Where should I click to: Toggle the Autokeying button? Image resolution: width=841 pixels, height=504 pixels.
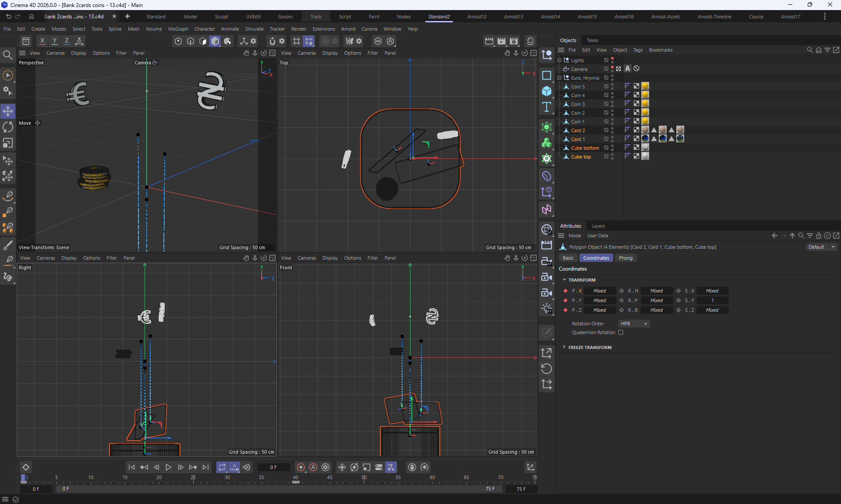click(x=313, y=467)
